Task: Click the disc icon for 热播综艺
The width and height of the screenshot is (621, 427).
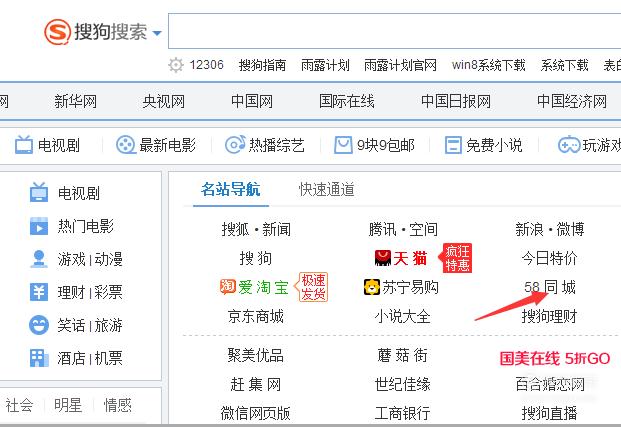Action: coord(235,145)
